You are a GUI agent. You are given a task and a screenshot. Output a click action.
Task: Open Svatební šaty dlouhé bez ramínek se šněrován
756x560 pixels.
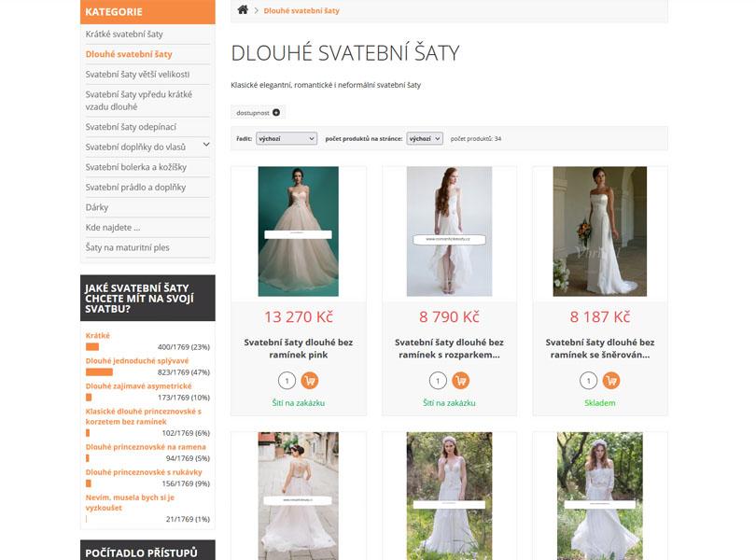[x=600, y=348]
